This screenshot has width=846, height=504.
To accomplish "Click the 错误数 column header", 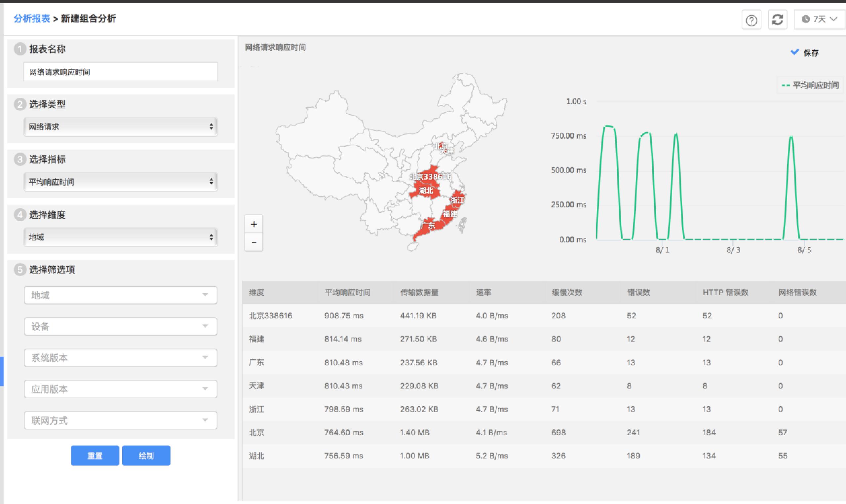I will pos(638,292).
